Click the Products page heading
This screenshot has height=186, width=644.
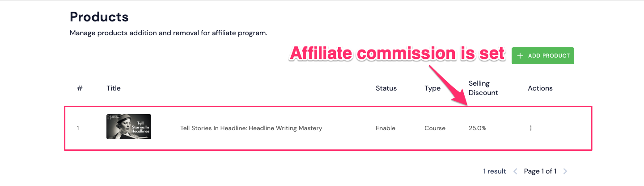coord(99,17)
